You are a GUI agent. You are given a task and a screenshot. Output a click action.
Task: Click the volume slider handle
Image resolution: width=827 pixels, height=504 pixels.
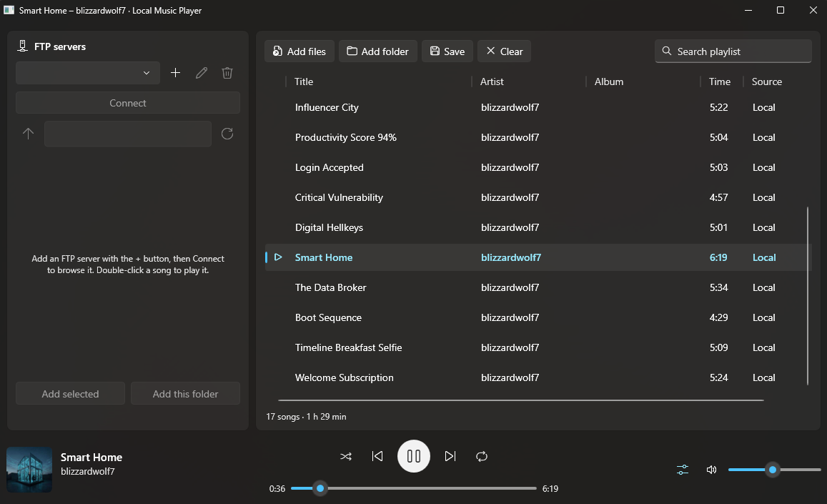tap(773, 470)
